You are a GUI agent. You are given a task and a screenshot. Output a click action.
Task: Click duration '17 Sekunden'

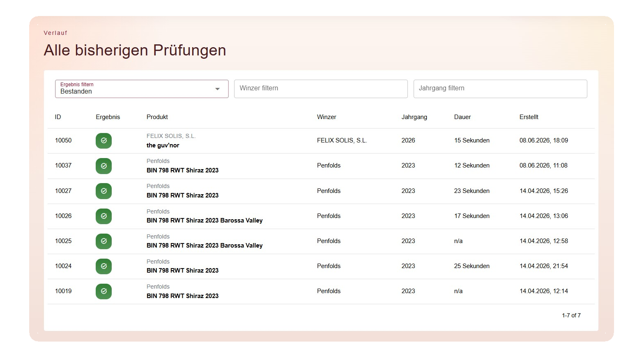(x=472, y=216)
